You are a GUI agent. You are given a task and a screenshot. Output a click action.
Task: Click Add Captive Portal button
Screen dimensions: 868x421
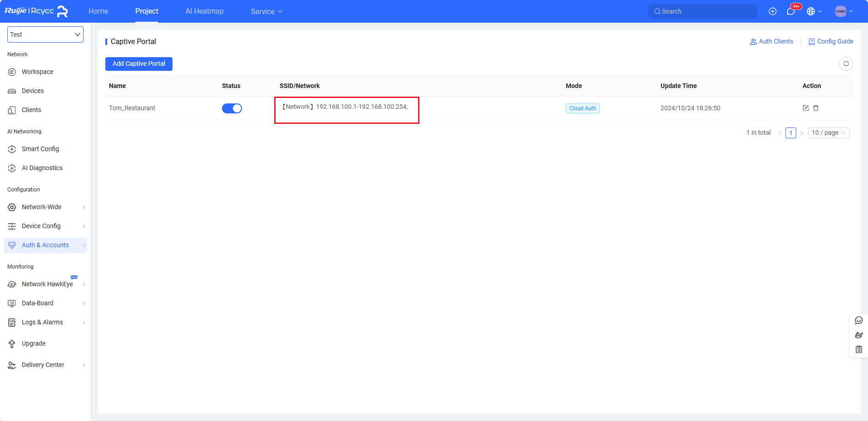pyautogui.click(x=139, y=64)
